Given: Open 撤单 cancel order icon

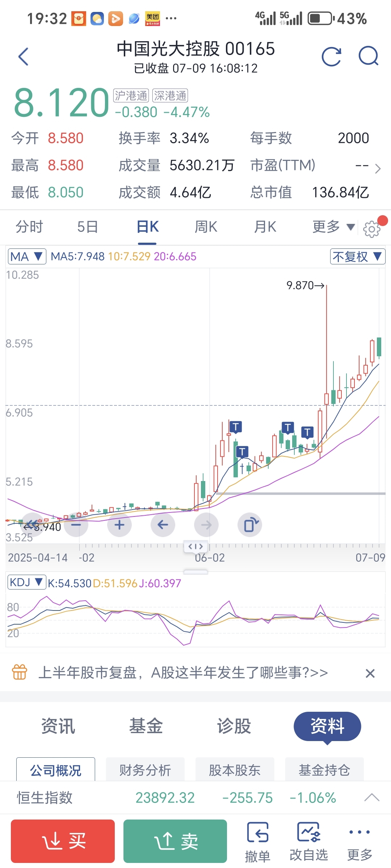Looking at the screenshot, I should pyautogui.click(x=258, y=842).
